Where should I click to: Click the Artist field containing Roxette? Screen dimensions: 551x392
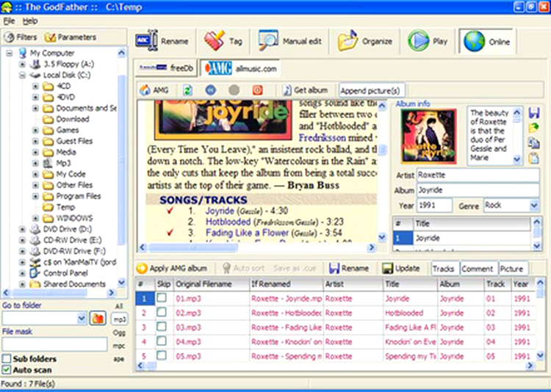(x=478, y=175)
